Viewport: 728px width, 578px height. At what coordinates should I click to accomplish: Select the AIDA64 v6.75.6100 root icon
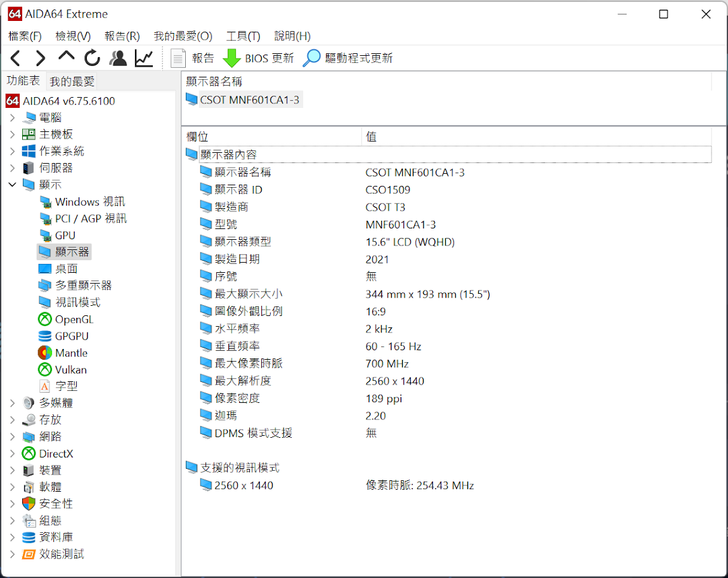13,101
